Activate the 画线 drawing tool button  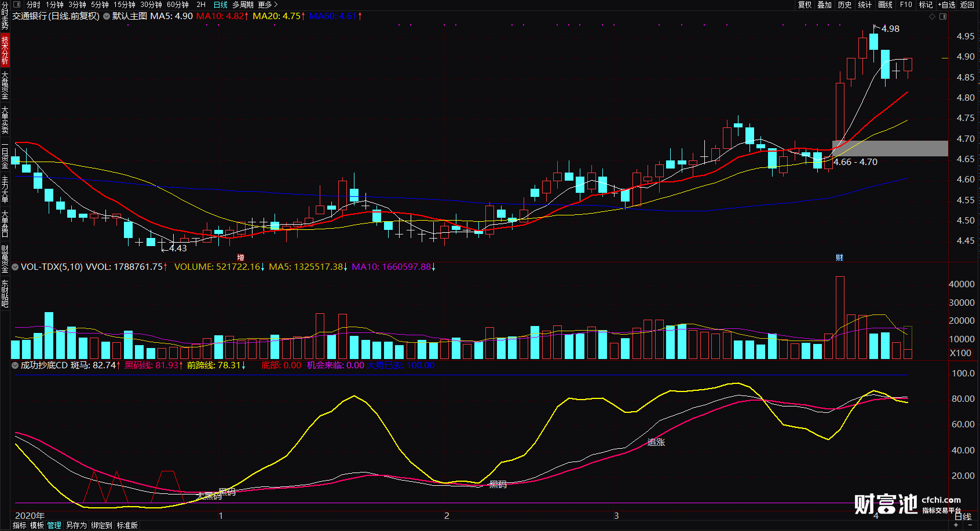[885, 5]
